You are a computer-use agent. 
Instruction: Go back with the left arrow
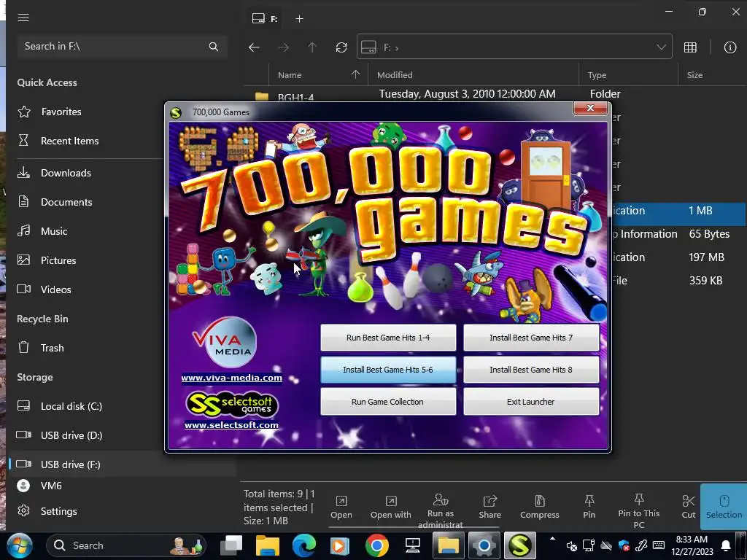pos(254,47)
